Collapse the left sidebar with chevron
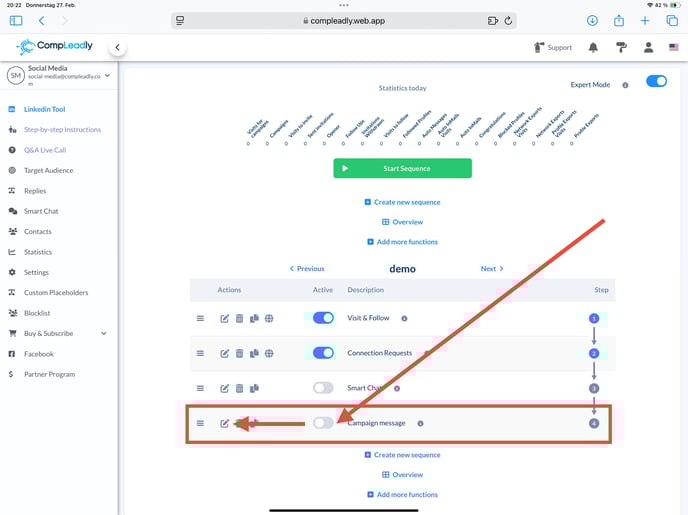688x515 pixels. tap(118, 47)
